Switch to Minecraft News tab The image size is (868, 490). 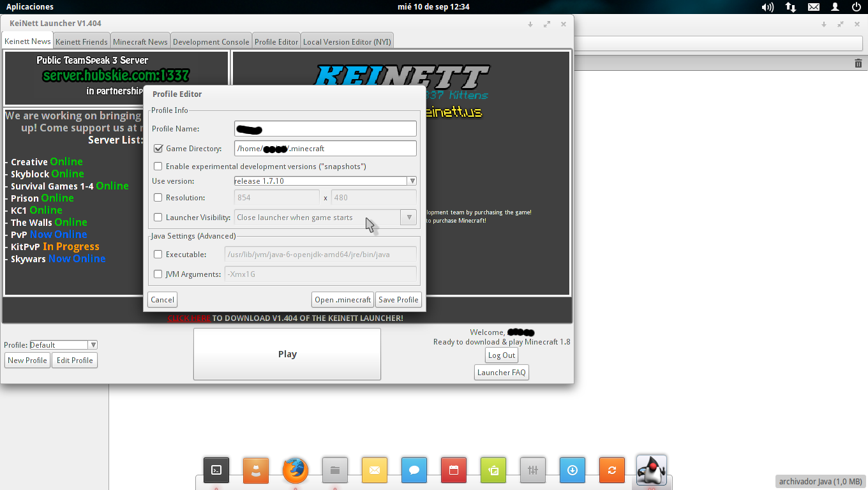click(x=140, y=42)
